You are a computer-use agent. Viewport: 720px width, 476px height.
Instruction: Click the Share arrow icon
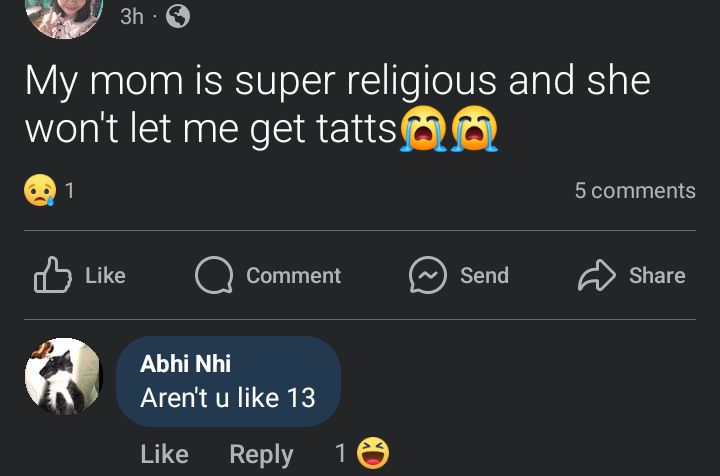[x=597, y=275]
